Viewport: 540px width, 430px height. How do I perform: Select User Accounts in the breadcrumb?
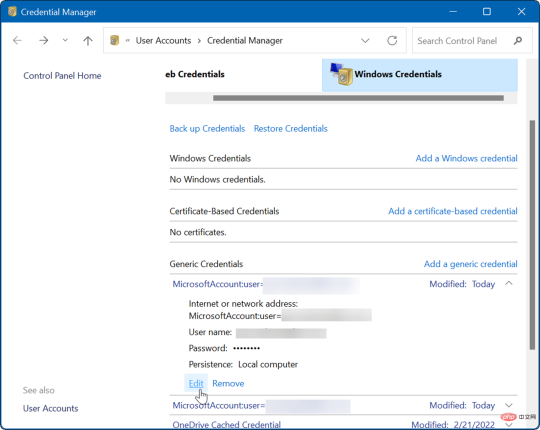point(163,41)
